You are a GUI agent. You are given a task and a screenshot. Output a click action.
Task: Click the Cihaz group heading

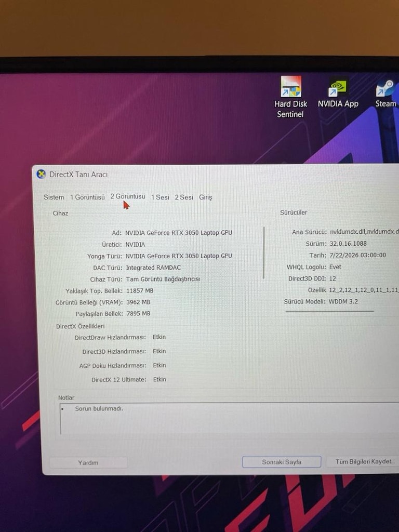pos(60,213)
